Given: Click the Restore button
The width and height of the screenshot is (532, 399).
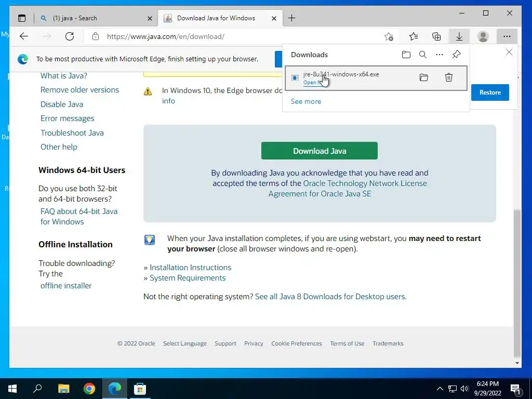Looking at the screenshot, I should tap(490, 92).
